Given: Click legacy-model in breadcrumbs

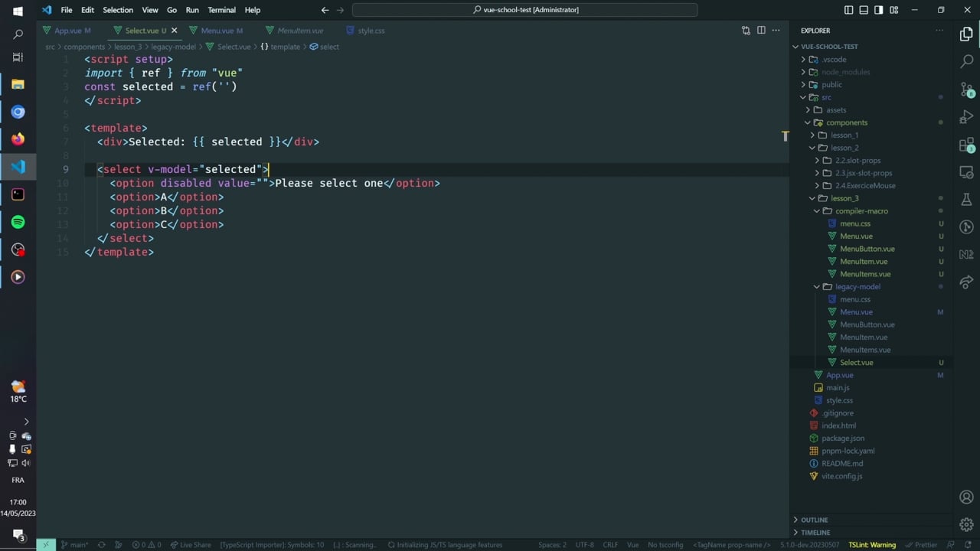Looking at the screenshot, I should [173, 47].
